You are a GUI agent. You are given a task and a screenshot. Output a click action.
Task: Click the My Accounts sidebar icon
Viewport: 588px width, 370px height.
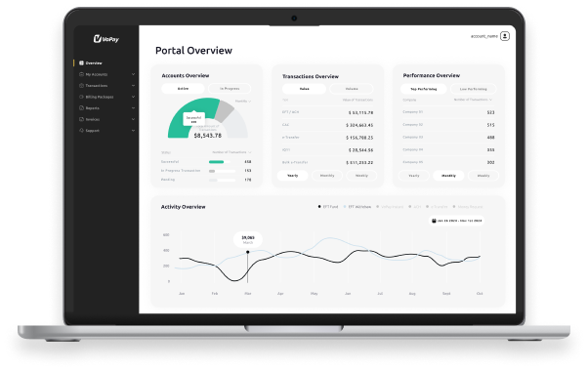click(x=81, y=74)
